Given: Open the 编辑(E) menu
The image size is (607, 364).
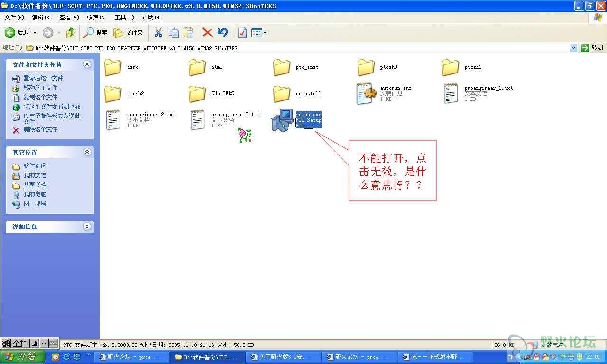Looking at the screenshot, I should coord(41,18).
